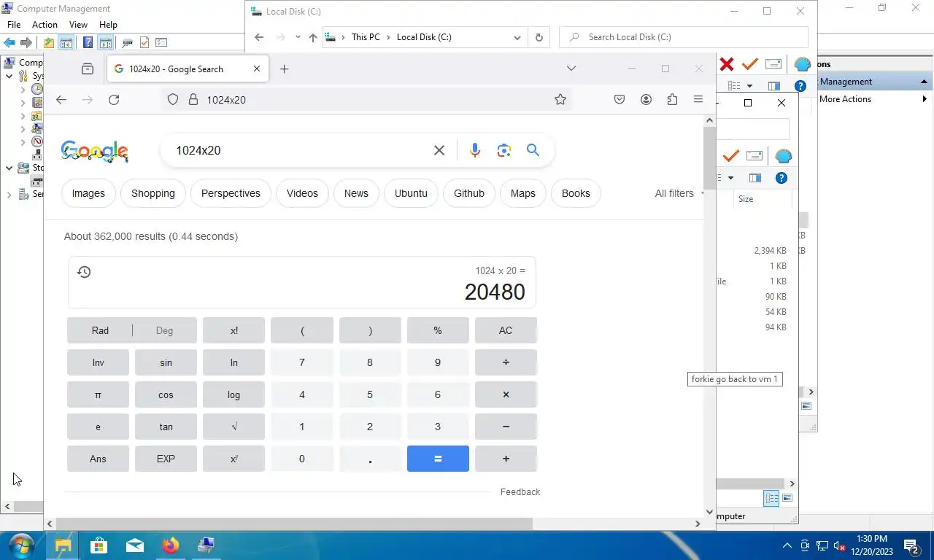Viewport: 934px width, 560px height.
Task: Open the notification center icon in system tray
Action: point(911,545)
